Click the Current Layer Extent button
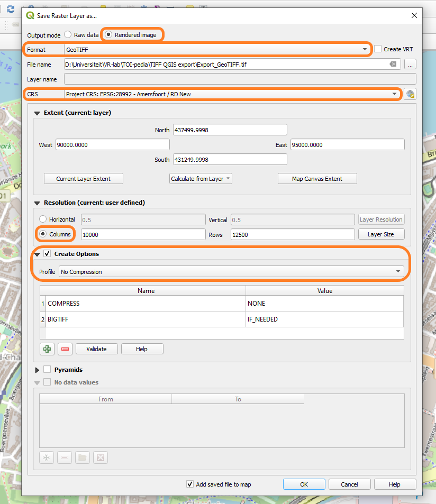Image resolution: width=436 pixels, height=504 pixels. (x=83, y=178)
